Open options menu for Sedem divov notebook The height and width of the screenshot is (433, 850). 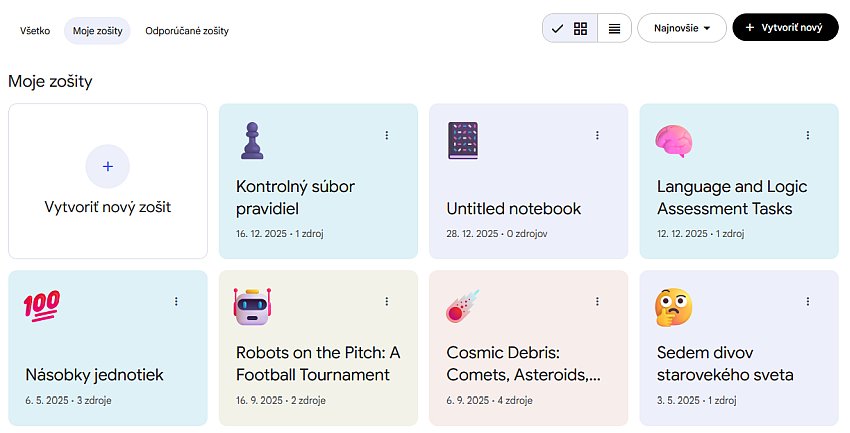808,301
